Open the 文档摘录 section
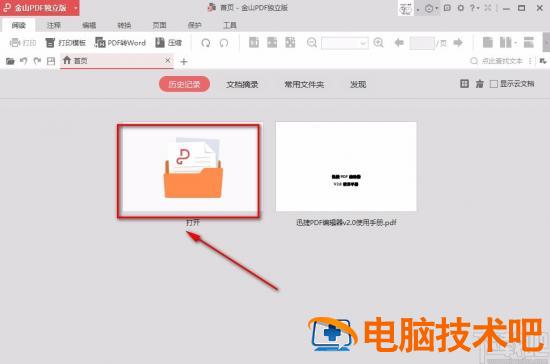Viewport: 550px width, 364px height. (x=242, y=84)
